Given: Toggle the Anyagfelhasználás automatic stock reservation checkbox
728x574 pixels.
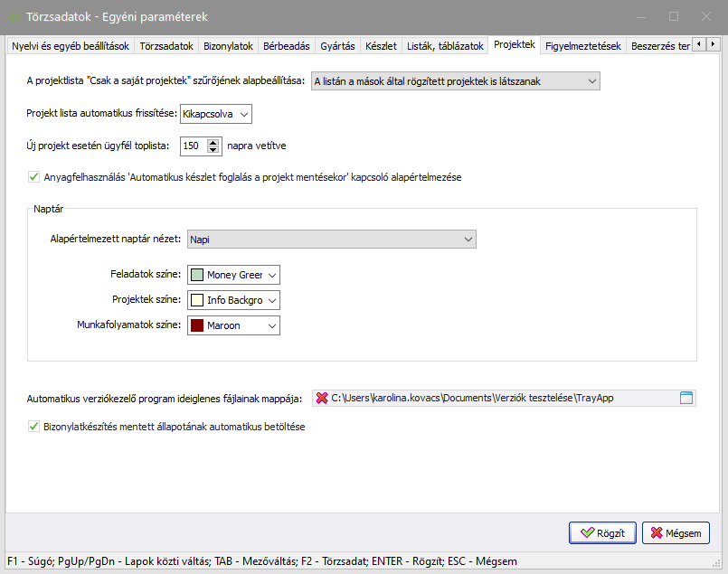Looking at the screenshot, I should click(34, 177).
